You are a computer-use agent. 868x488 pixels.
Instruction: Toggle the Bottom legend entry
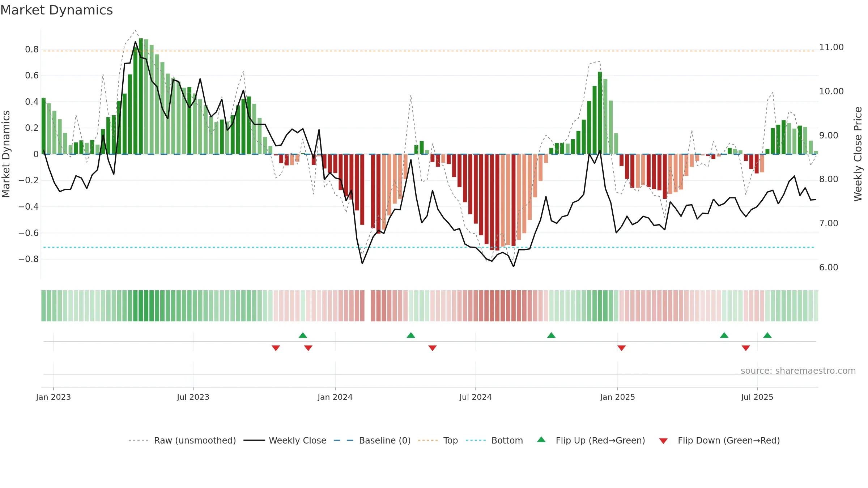(x=494, y=440)
